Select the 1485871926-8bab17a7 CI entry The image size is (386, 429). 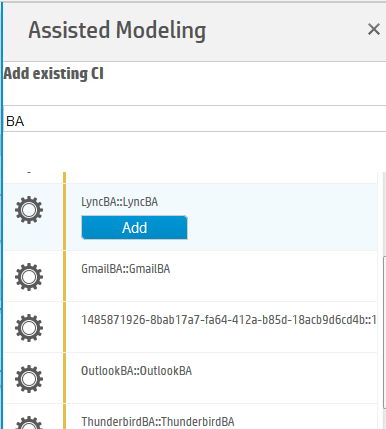(x=229, y=320)
